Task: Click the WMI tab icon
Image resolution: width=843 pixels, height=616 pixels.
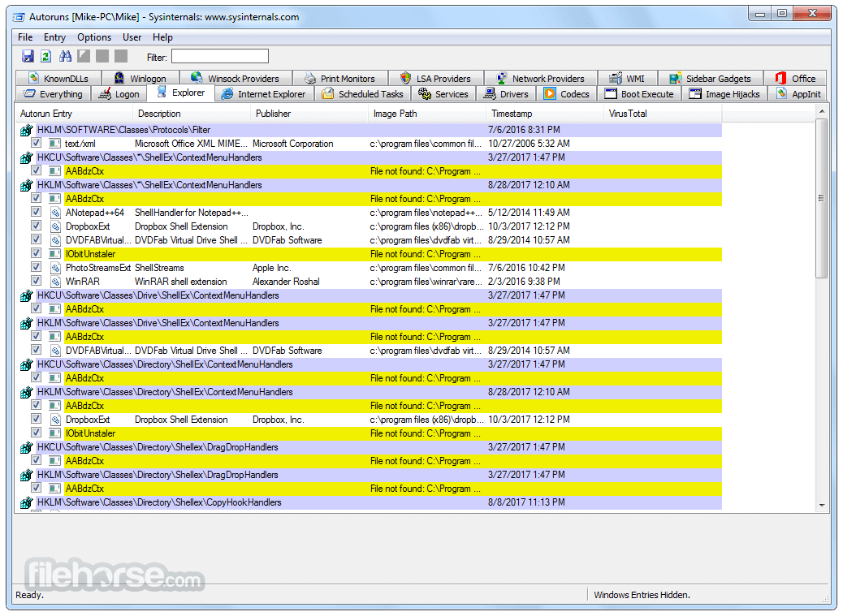Action: [x=616, y=78]
